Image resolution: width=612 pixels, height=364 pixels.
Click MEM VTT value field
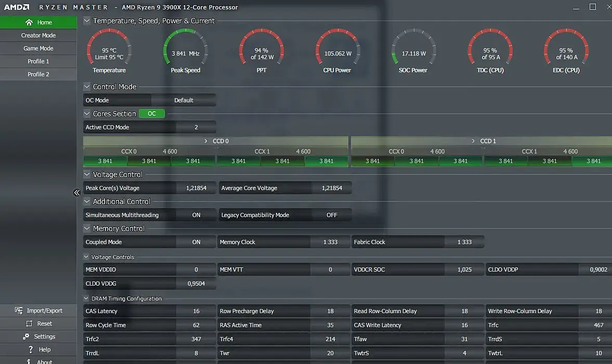pyautogui.click(x=330, y=269)
